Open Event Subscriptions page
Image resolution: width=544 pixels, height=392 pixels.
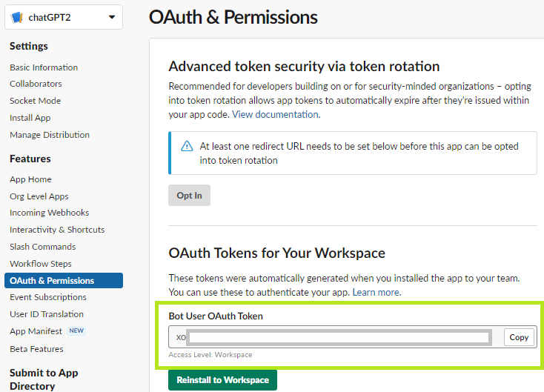click(48, 297)
